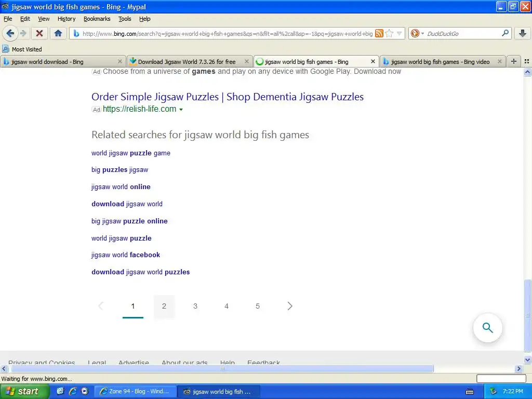The height and width of the screenshot is (399, 532).
Task: Go to results page 3
Action: (195, 307)
